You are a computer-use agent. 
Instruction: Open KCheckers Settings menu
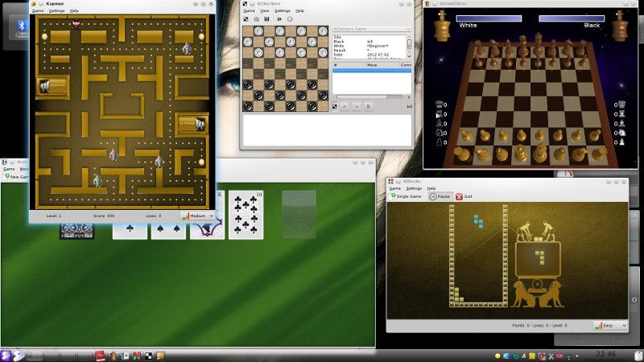coord(283,10)
